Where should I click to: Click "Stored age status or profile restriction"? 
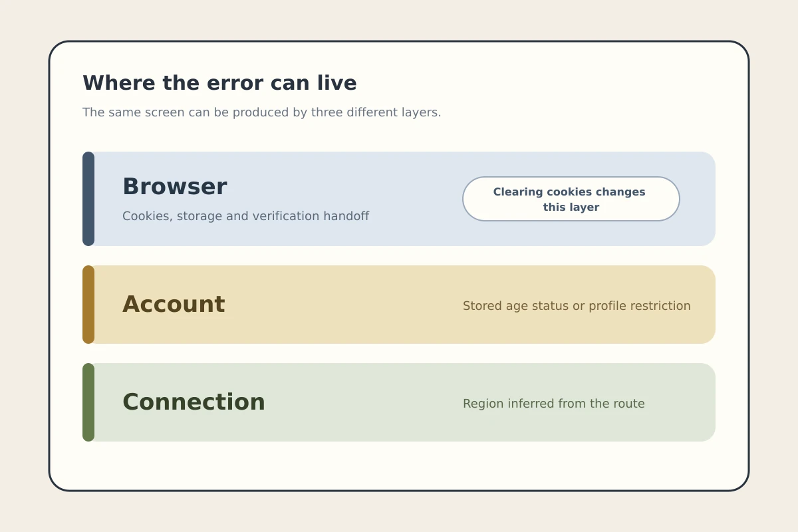pyautogui.click(x=577, y=306)
